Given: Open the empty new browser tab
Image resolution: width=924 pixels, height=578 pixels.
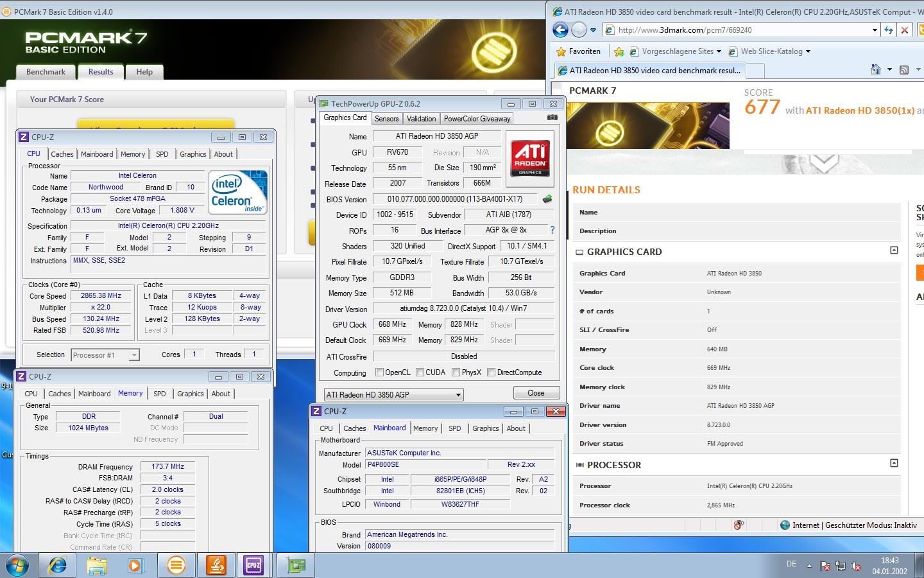Looking at the screenshot, I should (756, 71).
